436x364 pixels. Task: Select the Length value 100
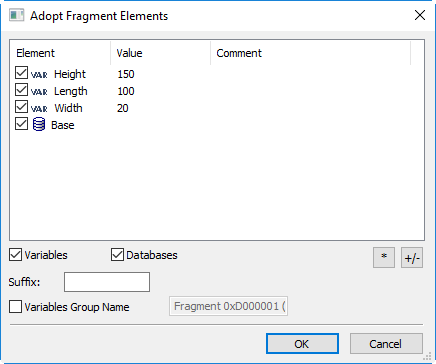pyautogui.click(x=126, y=91)
